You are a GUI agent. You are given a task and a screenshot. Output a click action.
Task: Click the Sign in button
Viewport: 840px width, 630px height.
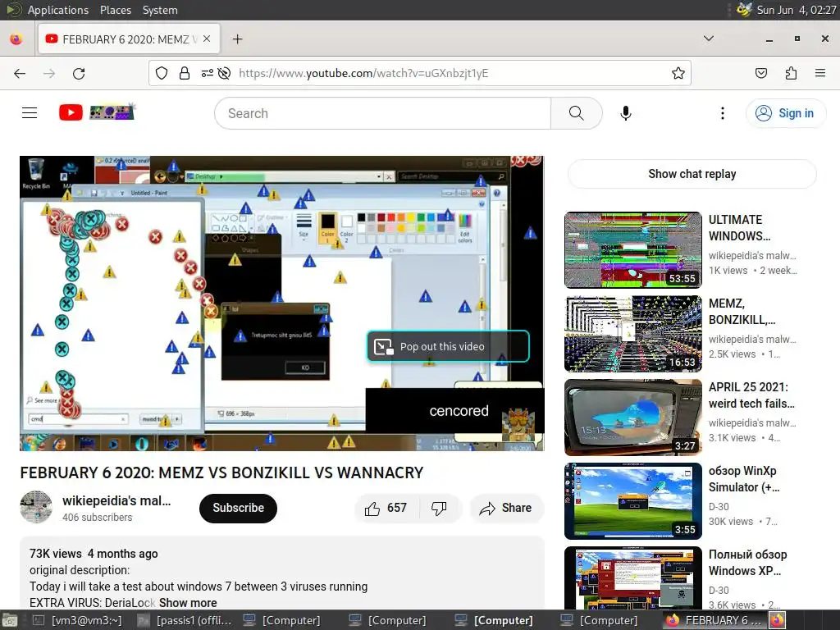(x=786, y=113)
